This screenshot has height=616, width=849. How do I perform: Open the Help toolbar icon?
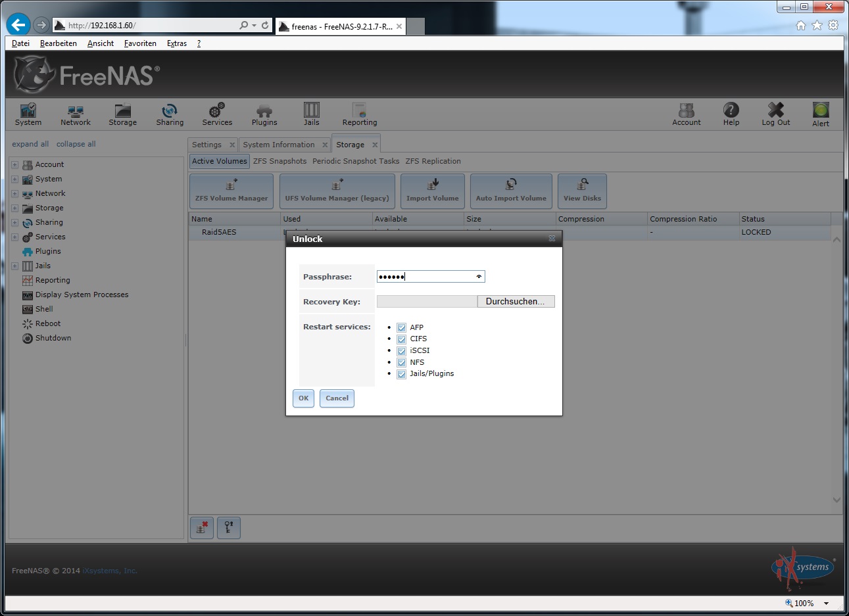[x=731, y=114]
